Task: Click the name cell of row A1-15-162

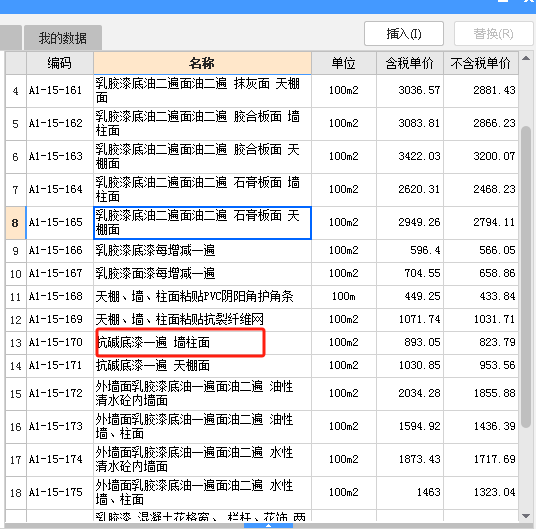Action: (x=202, y=123)
